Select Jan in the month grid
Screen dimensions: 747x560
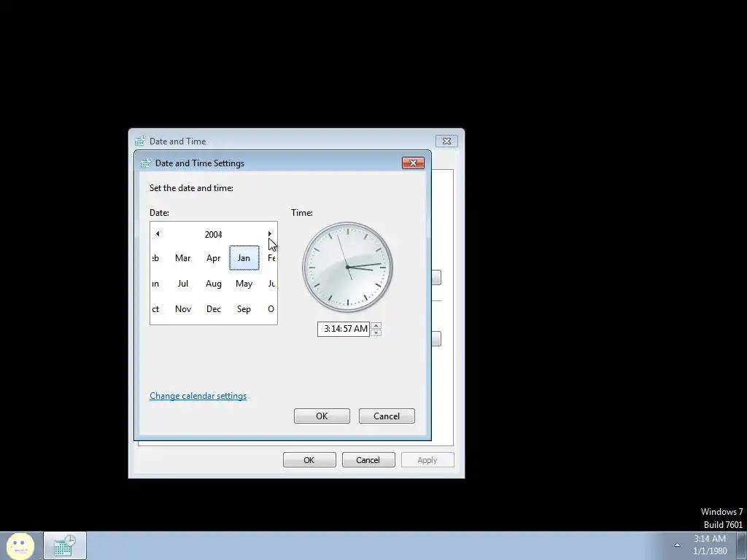(244, 258)
